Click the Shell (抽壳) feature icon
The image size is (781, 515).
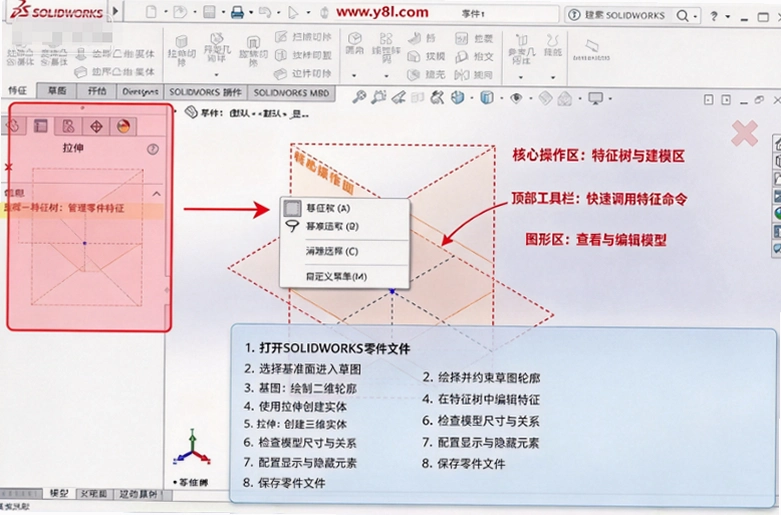click(426, 75)
